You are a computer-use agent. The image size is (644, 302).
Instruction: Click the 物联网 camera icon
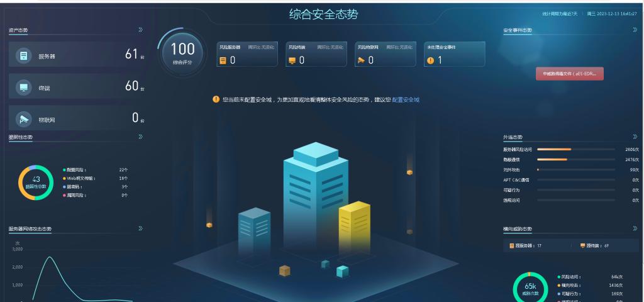24,119
